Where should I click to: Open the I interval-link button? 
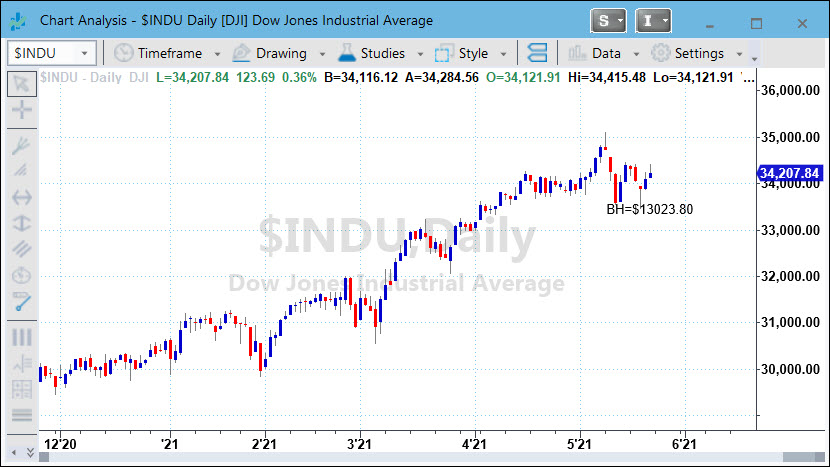653,21
